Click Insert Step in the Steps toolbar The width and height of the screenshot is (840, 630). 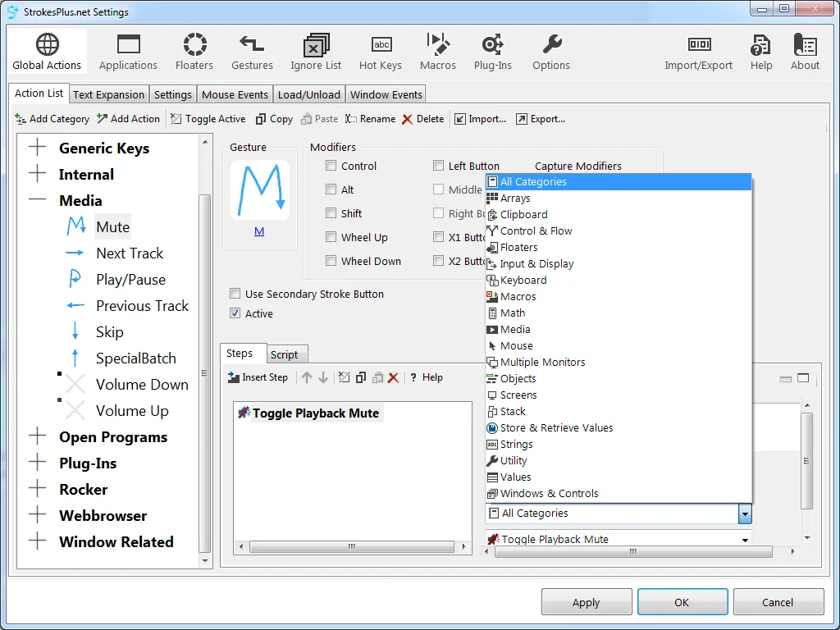pyautogui.click(x=258, y=377)
